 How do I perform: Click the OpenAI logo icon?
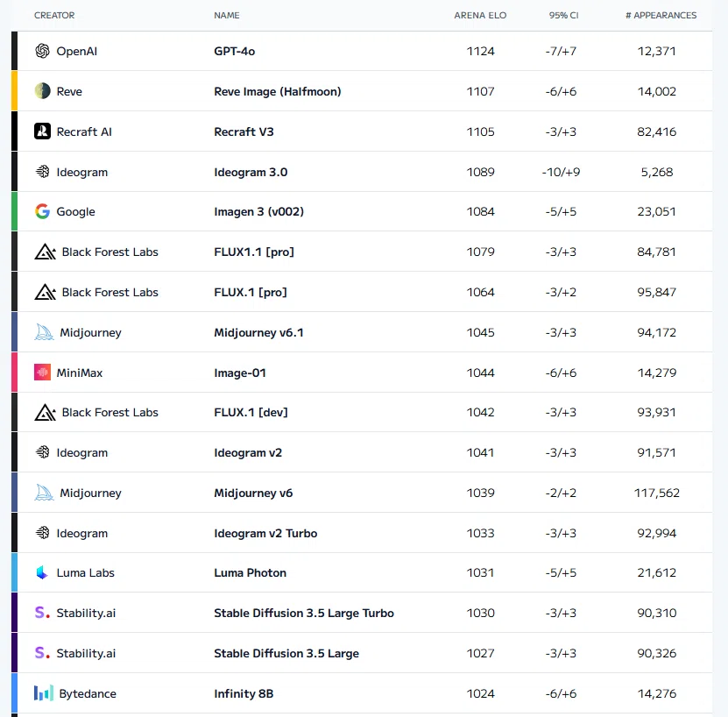42,51
